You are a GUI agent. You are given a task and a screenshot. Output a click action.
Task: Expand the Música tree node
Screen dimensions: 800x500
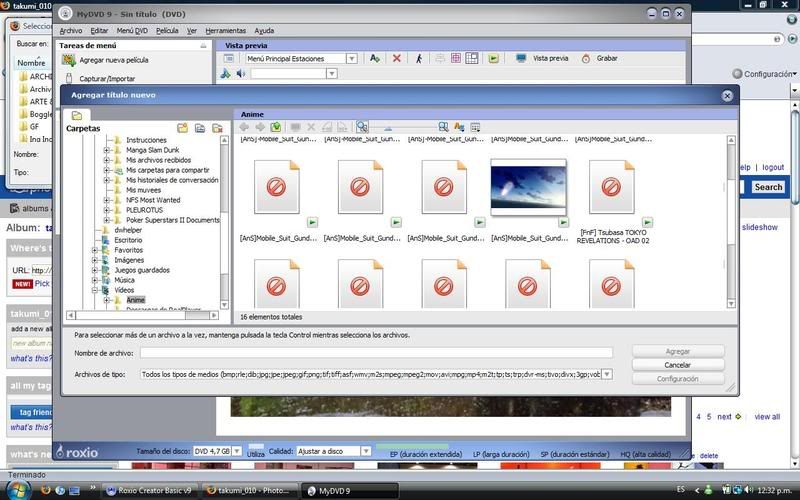94,280
